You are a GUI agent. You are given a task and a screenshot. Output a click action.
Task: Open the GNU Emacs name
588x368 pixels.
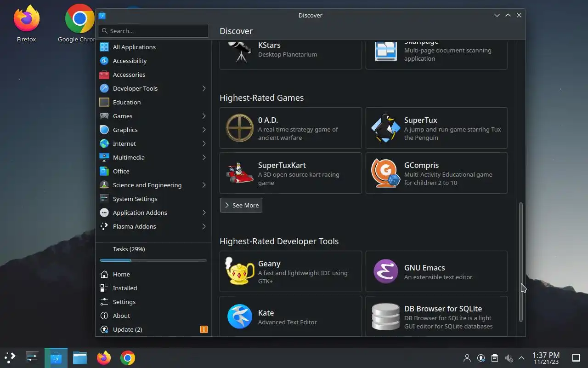tap(424, 268)
